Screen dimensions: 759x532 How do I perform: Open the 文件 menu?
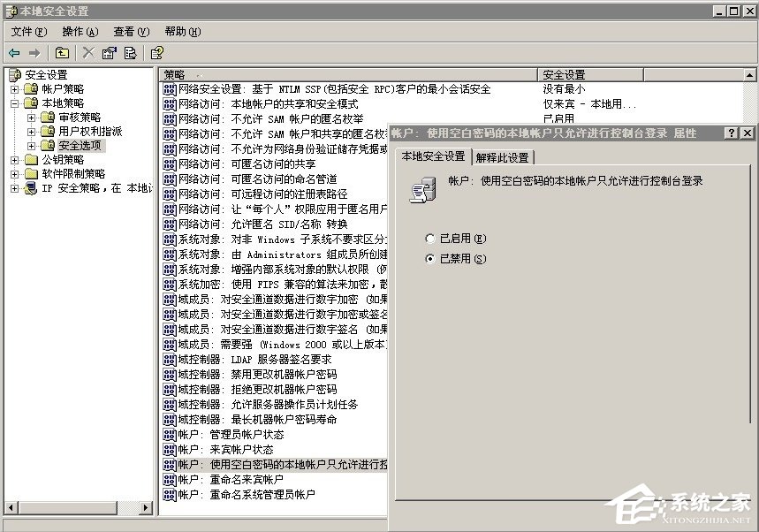(x=27, y=30)
